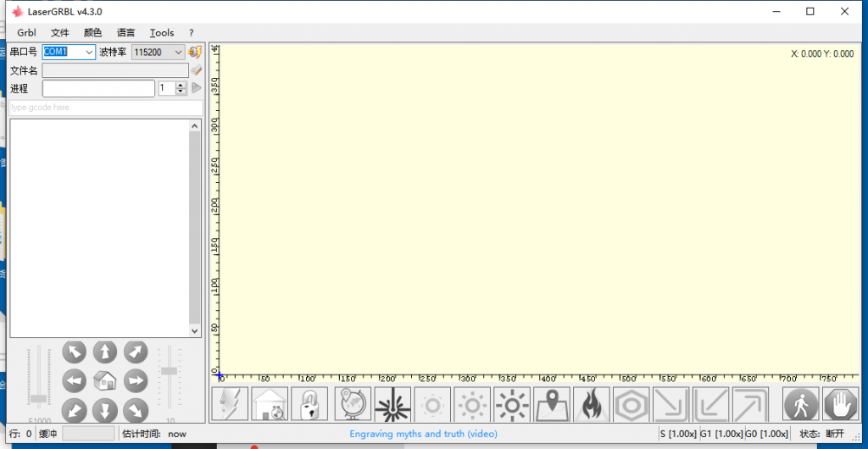The width and height of the screenshot is (868, 449).
Task: Open the 'Engraving myths and truth (video)' link
Action: coord(423,434)
